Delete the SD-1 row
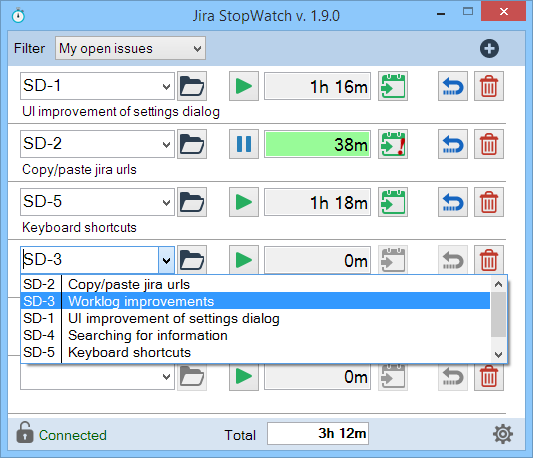The height and width of the screenshot is (458, 533). point(489,86)
